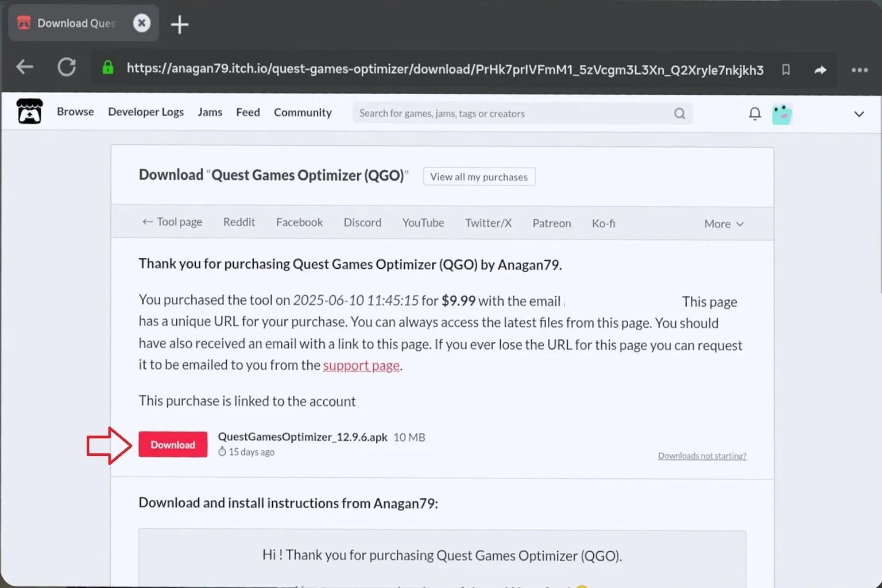Viewport: 882px width, 588px height.
Task: Open a new tab with the plus icon
Action: click(x=180, y=24)
